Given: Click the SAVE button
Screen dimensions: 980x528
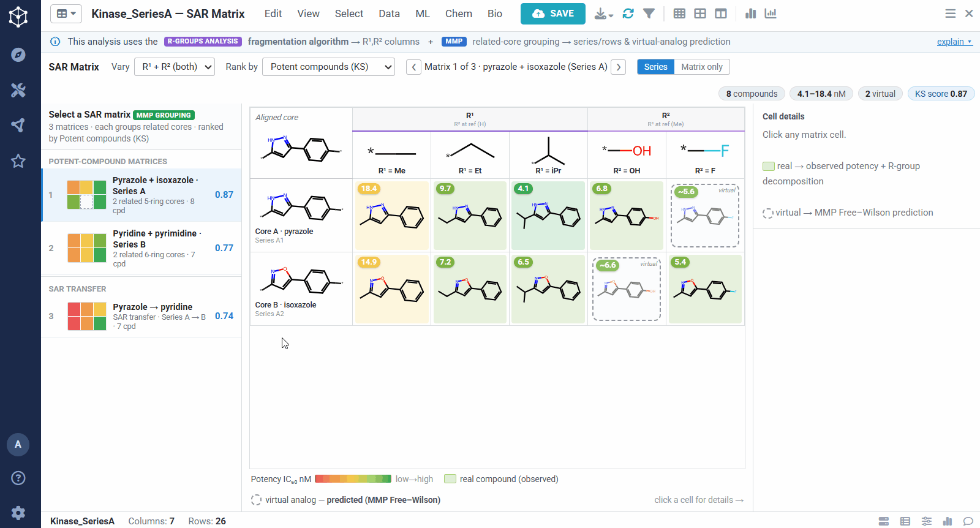Looking at the screenshot, I should point(553,13).
